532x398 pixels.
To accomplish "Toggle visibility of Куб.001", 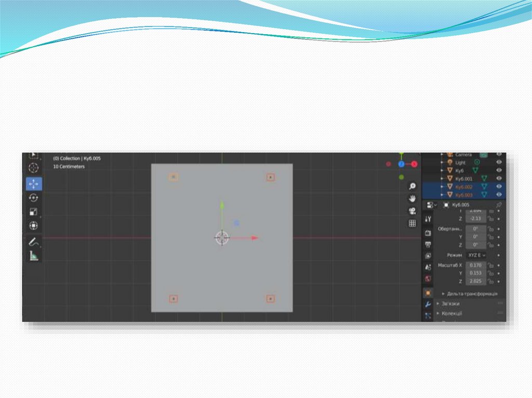I will coord(499,179).
